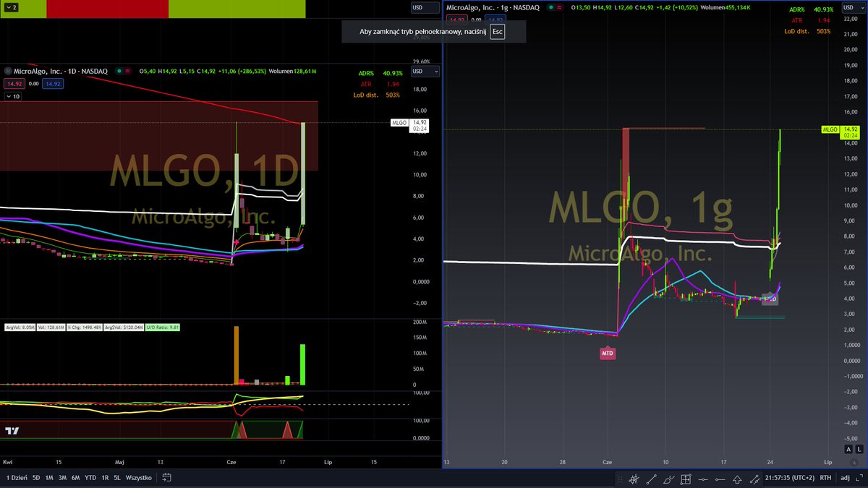Select the 1M time range
868x488 pixels.
[49, 477]
